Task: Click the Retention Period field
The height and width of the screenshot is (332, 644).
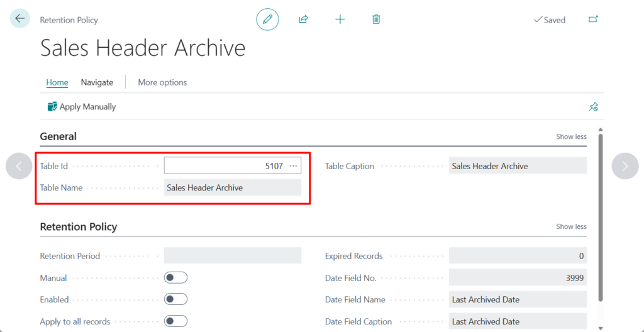Action: click(232, 256)
